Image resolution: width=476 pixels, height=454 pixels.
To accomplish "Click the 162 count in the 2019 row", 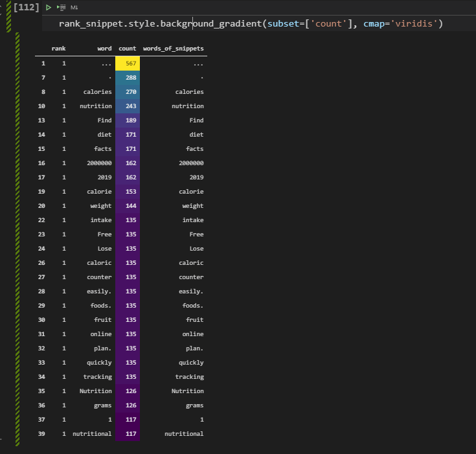I will [x=128, y=177].
